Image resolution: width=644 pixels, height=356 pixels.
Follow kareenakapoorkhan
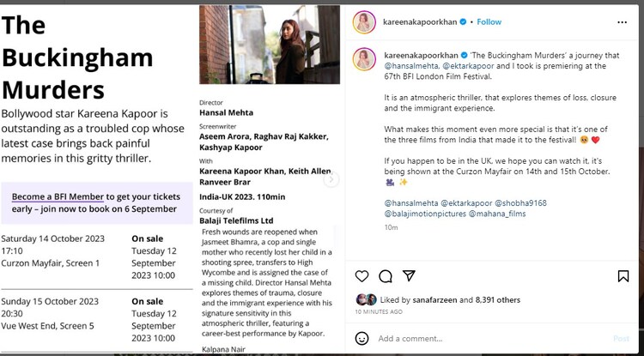pyautogui.click(x=489, y=21)
